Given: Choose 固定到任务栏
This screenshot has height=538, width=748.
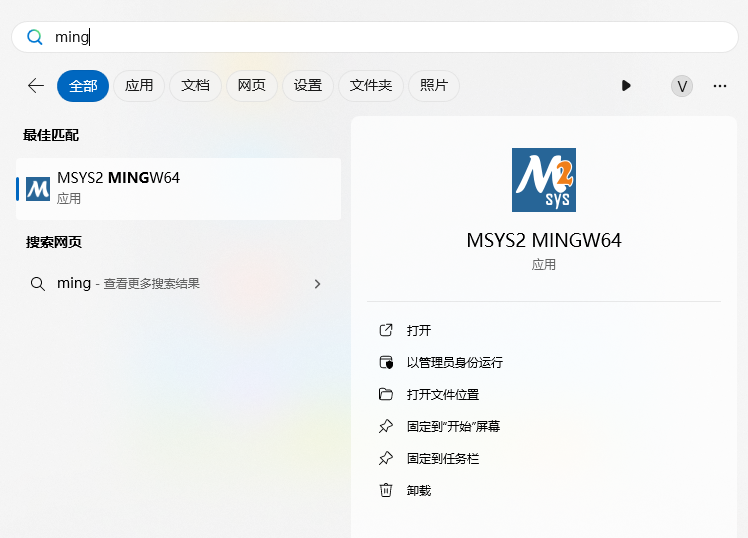Looking at the screenshot, I should pyautogui.click(x=443, y=458).
